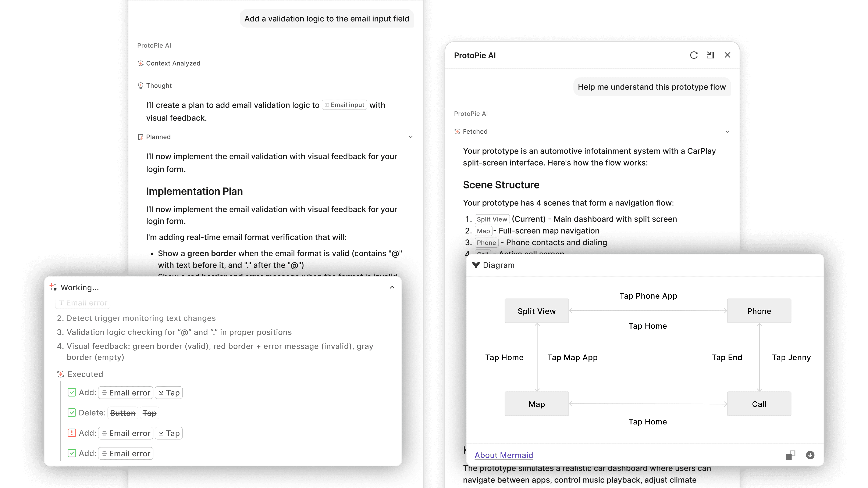Click the dock panel icon beside refresh
This screenshot has width=868, height=488.
point(711,55)
